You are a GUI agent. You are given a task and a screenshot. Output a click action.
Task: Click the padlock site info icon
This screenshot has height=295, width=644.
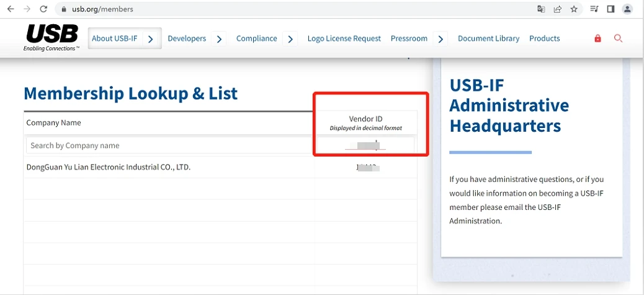pyautogui.click(x=64, y=9)
